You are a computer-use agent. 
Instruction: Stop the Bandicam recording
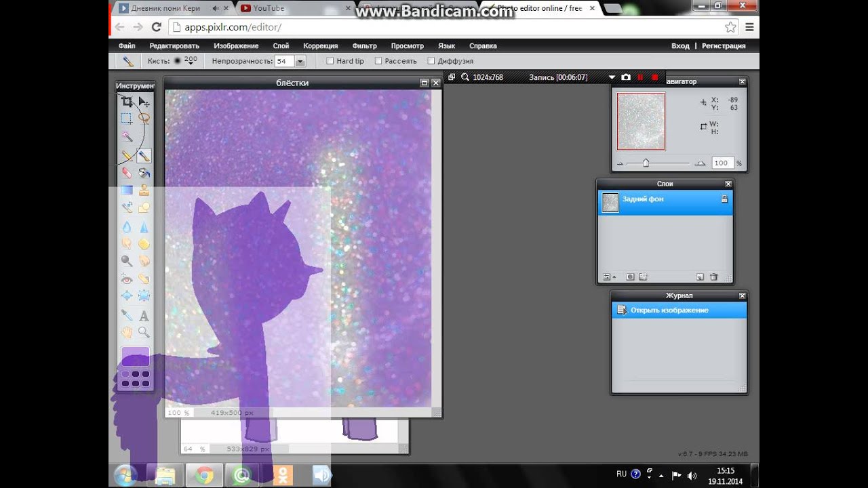[654, 77]
